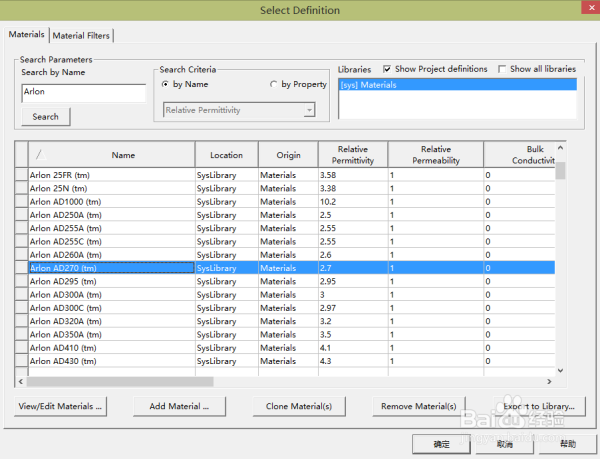Screen dimensions: 600x459
Task: Click the Clone Material(s) button
Action: click(x=299, y=406)
